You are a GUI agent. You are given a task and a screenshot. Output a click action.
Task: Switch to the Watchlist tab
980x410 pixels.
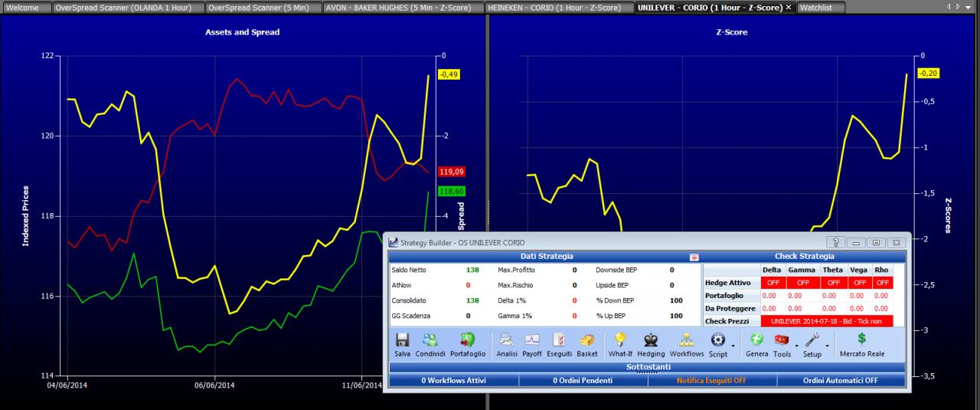(820, 7)
